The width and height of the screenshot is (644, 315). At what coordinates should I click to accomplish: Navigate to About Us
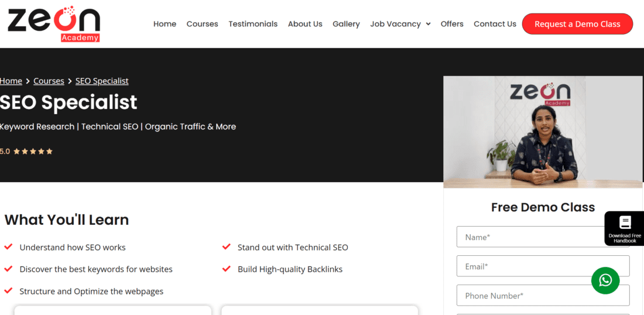point(305,24)
